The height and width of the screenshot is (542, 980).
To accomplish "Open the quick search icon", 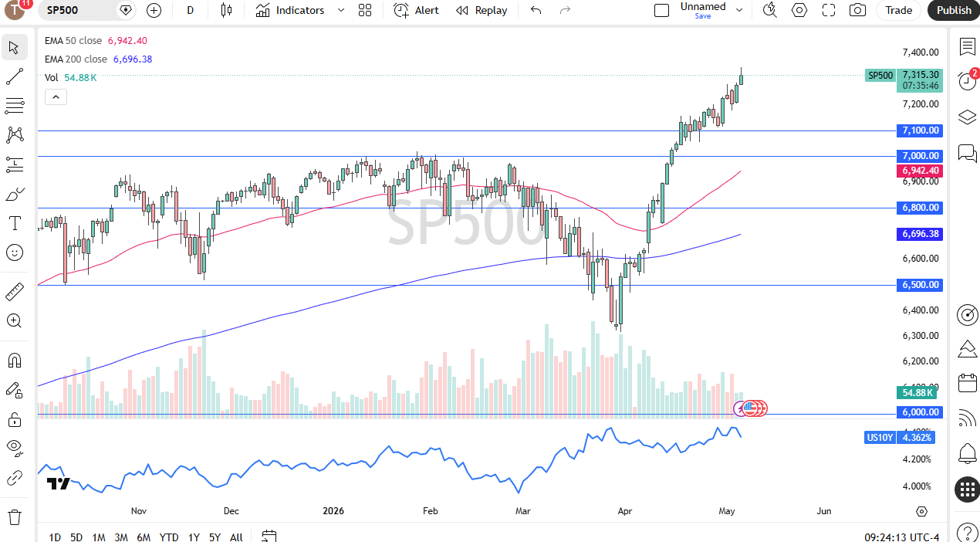I will (x=769, y=10).
